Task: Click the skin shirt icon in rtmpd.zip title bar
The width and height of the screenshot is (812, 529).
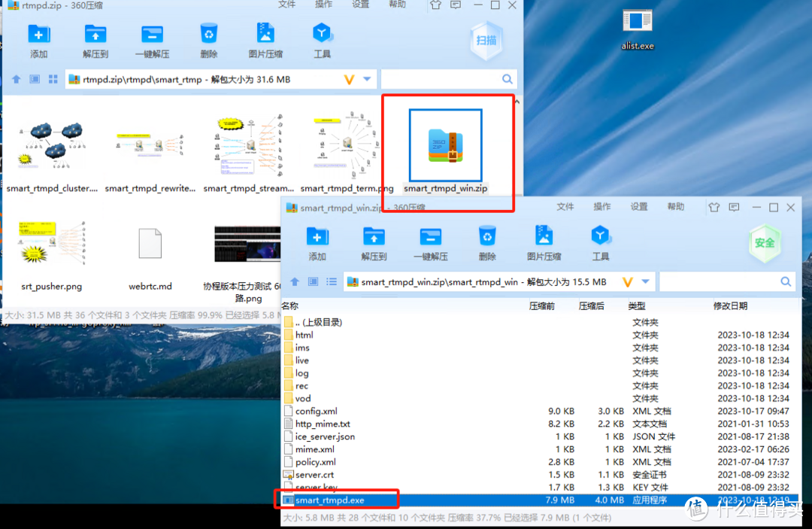Action: pos(435,5)
